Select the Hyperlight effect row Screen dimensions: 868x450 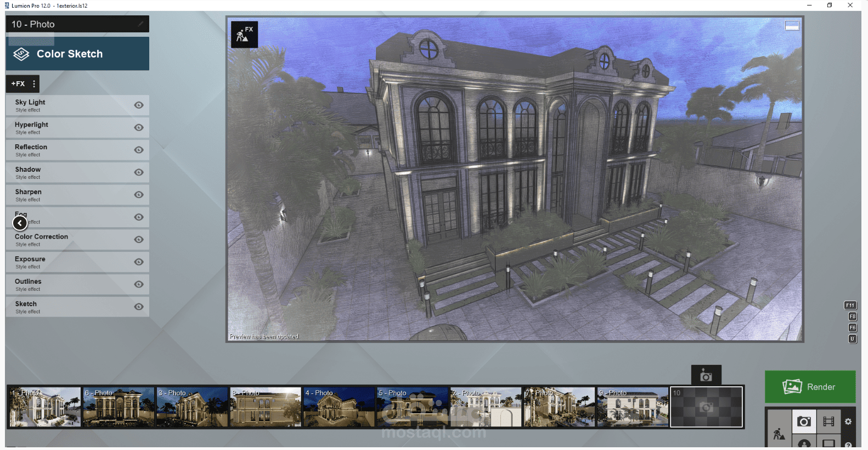tap(77, 128)
